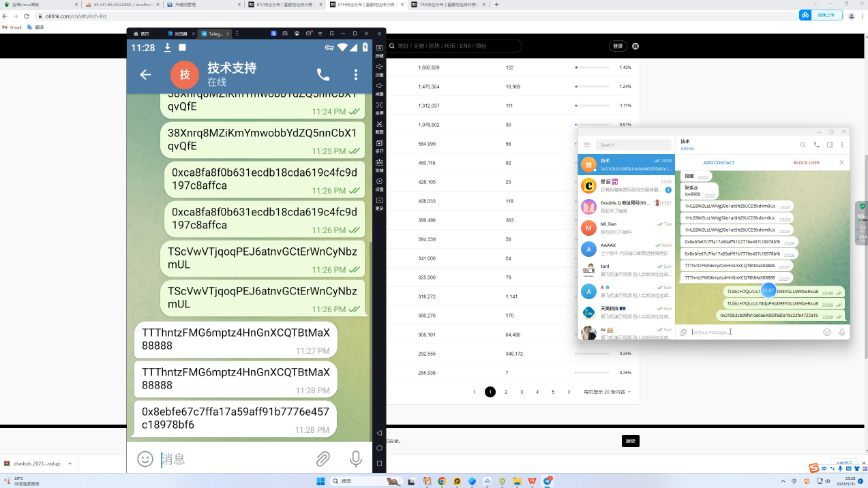Search messages via desktop Telegram magnifier icon
This screenshot has height=488, width=868.
click(803, 144)
